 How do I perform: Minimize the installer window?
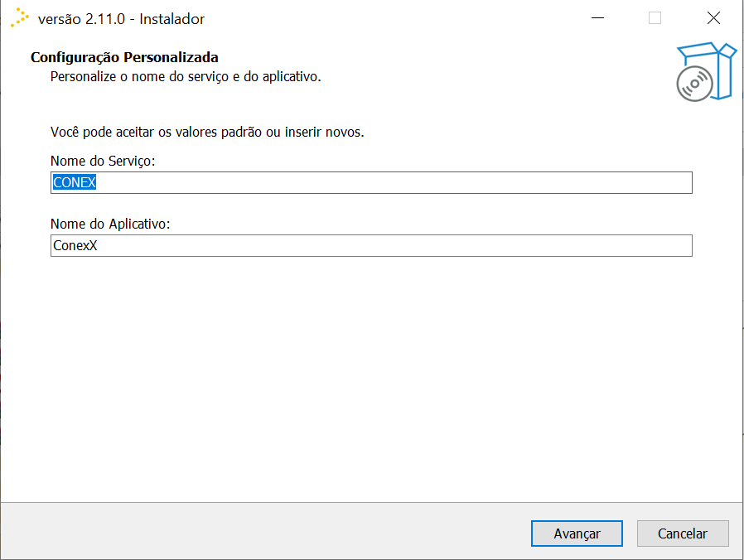pyautogui.click(x=597, y=18)
